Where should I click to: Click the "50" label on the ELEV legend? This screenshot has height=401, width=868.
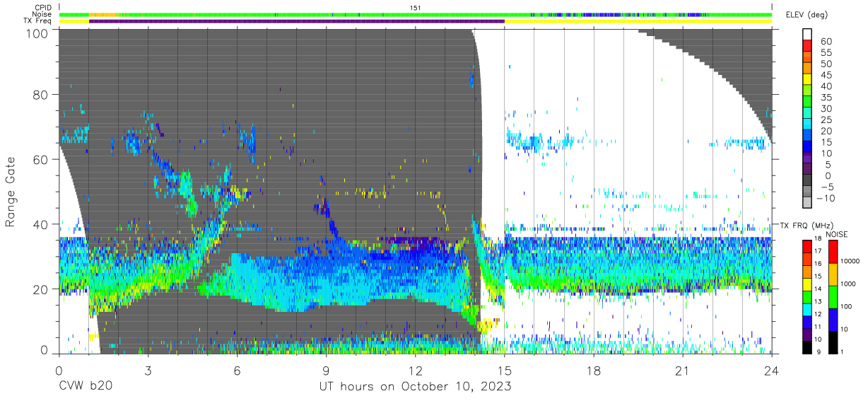pos(826,64)
